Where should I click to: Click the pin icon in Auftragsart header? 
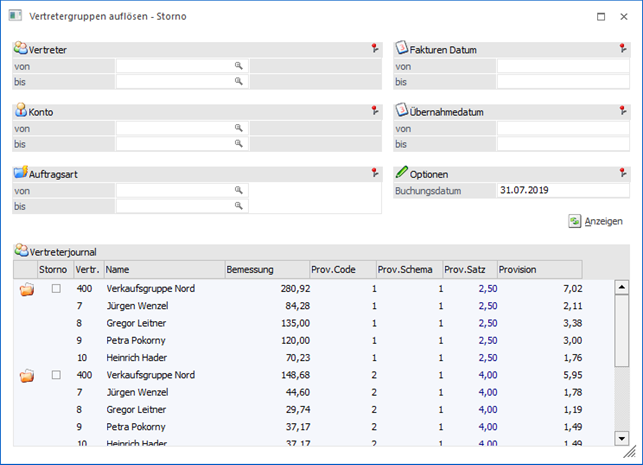point(374,173)
